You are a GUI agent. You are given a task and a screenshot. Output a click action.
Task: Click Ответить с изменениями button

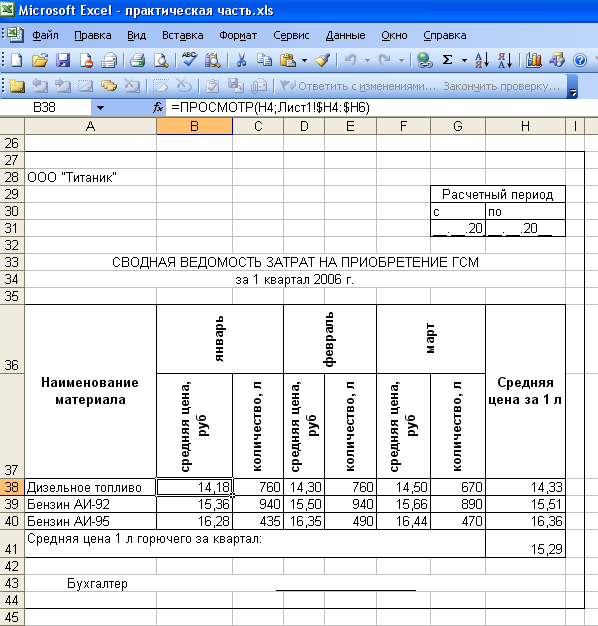pos(358,86)
